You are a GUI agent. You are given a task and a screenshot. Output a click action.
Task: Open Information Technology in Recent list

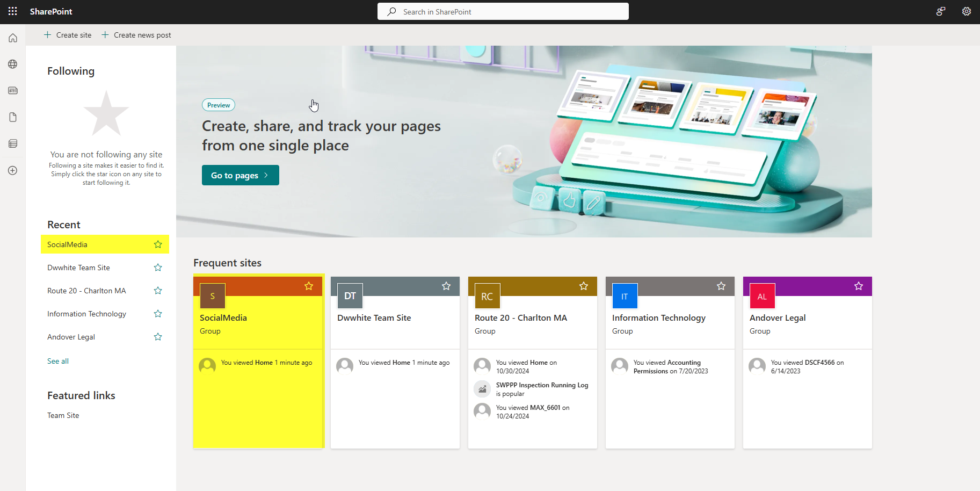[87, 314]
